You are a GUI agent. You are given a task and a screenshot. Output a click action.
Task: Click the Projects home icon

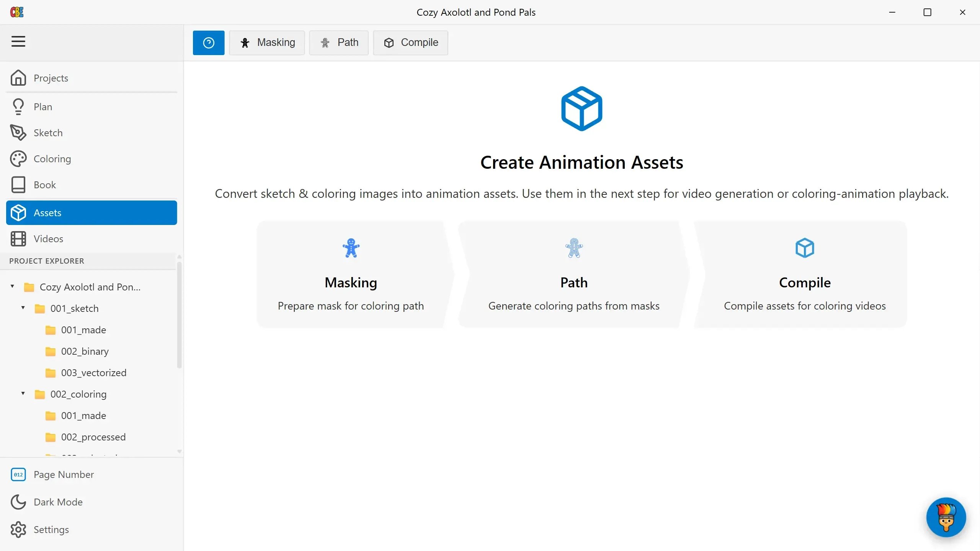click(18, 78)
